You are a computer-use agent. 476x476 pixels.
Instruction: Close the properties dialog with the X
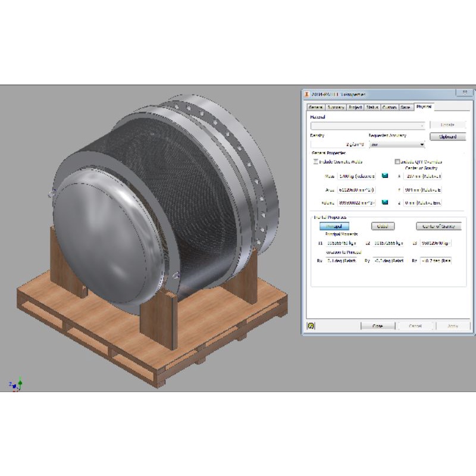(x=462, y=93)
